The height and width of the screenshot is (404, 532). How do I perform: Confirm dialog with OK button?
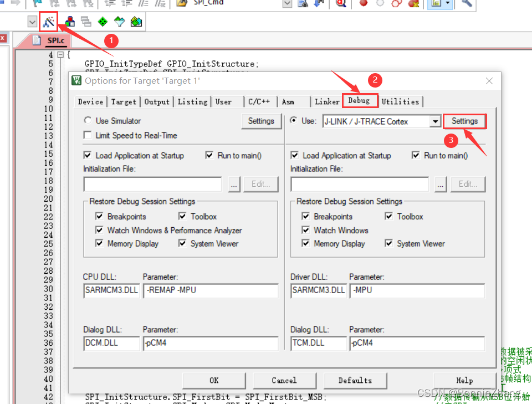coord(214,381)
